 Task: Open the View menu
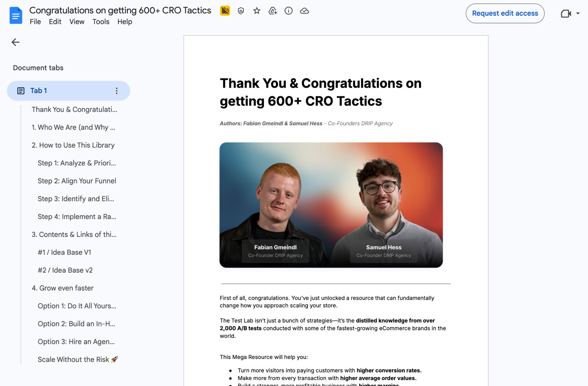[77, 22]
